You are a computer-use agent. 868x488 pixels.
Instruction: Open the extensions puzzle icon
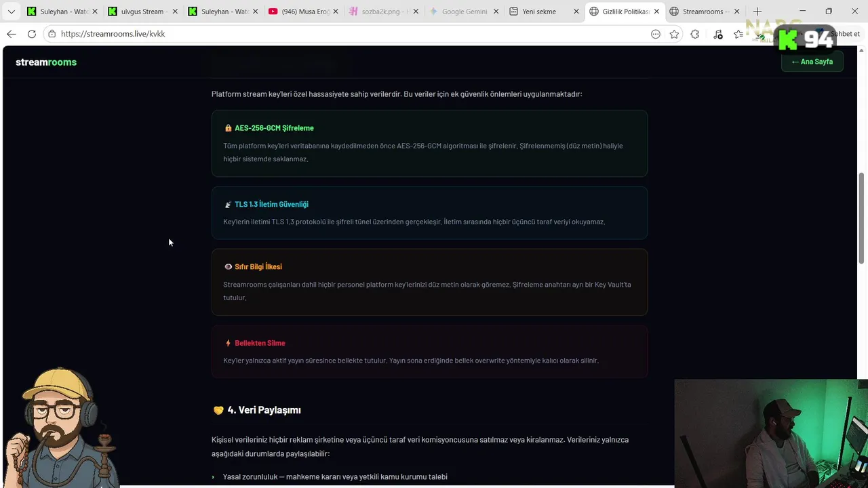pyautogui.click(x=695, y=34)
